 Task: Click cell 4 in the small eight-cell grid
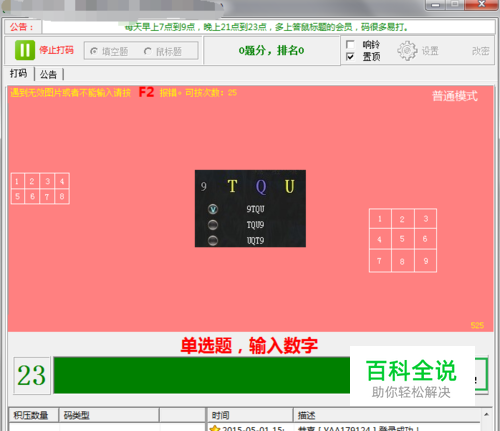click(x=62, y=181)
